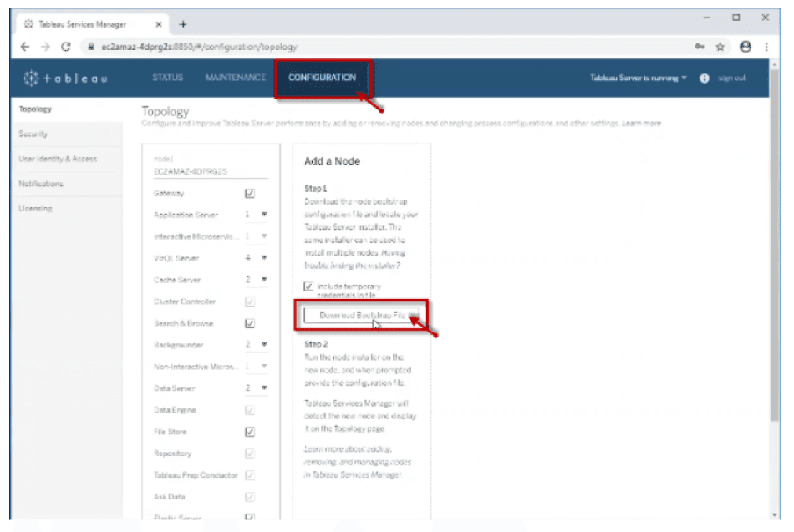The width and height of the screenshot is (794, 532).
Task: Select Security in the left sidebar
Action: [x=33, y=134]
